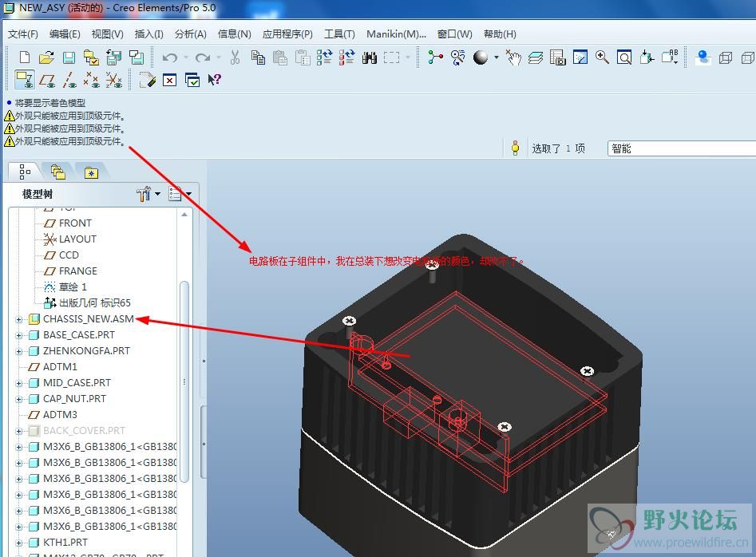
Task: Click the Copy documents icon
Action: 258,57
